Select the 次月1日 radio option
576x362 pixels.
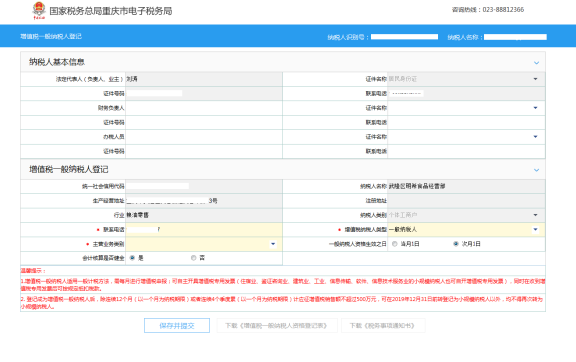(x=456, y=244)
